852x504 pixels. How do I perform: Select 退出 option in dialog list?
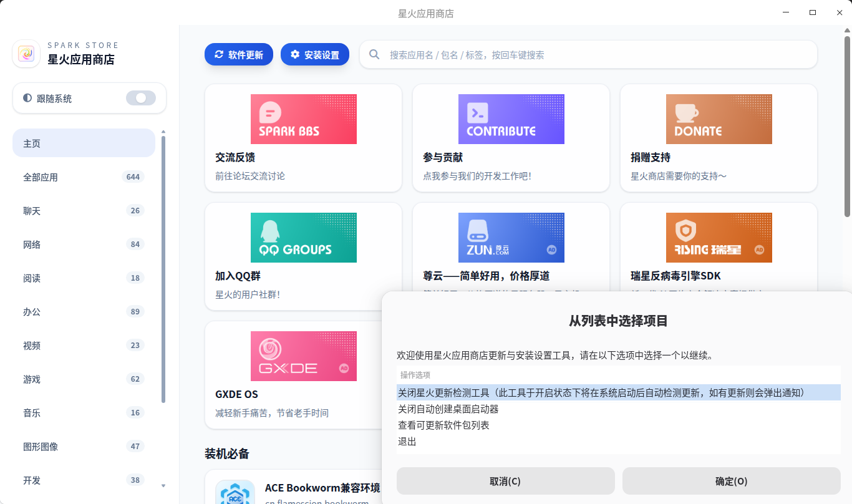(x=618, y=441)
